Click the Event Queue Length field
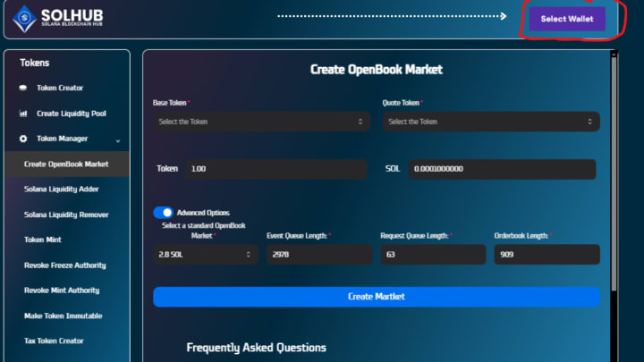This screenshot has width=644, height=362. click(319, 255)
